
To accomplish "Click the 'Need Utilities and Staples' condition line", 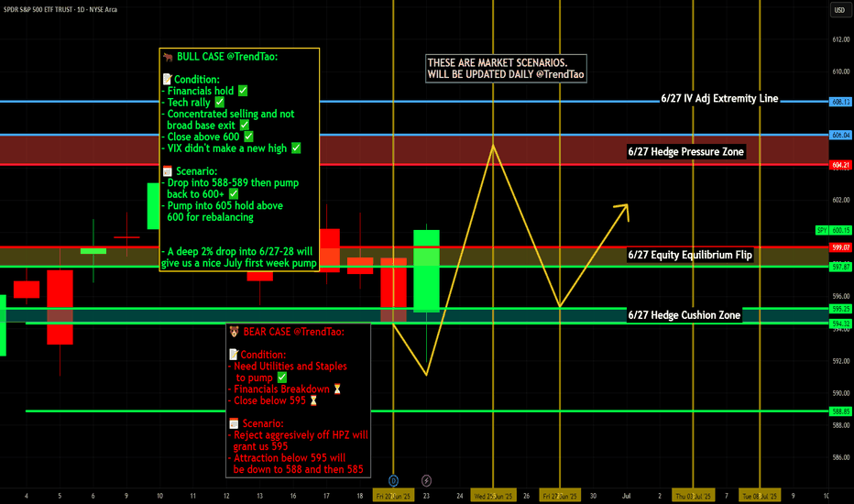I will point(288,367).
